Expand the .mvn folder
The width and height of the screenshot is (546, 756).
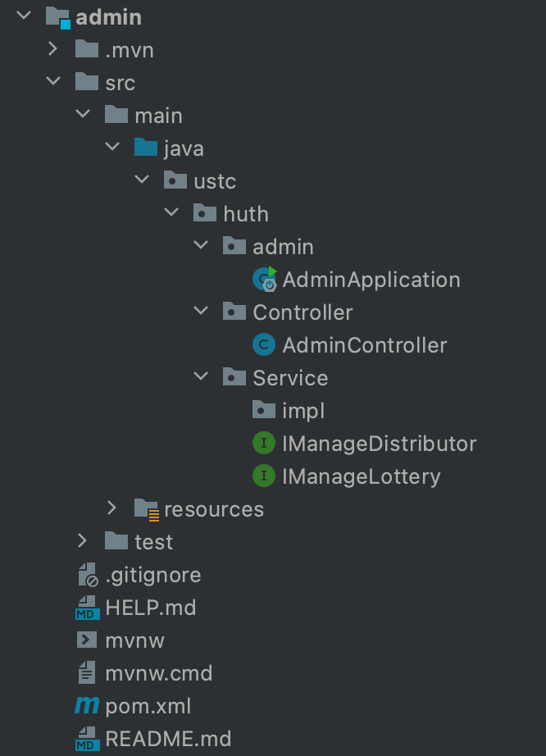[53, 50]
